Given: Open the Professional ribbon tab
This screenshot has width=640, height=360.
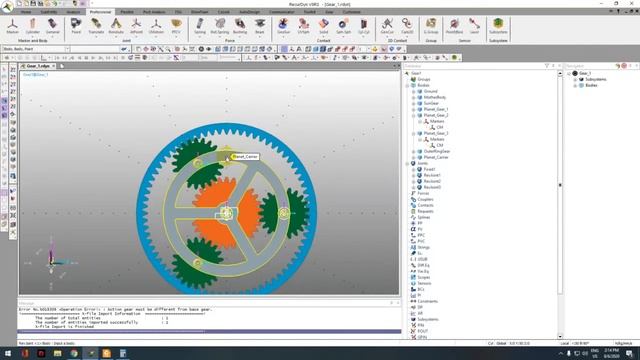Looking at the screenshot, I should pyautogui.click(x=100, y=12).
